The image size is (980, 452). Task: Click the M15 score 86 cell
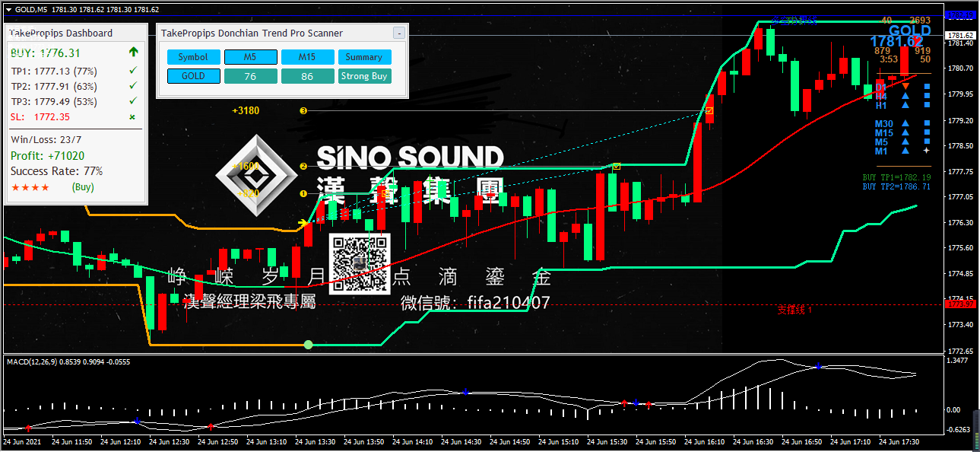(307, 76)
